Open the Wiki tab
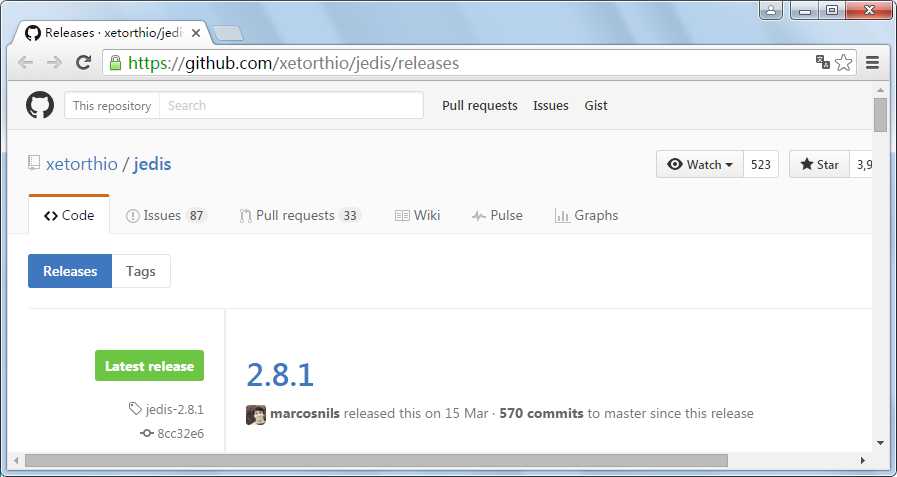 [417, 216]
